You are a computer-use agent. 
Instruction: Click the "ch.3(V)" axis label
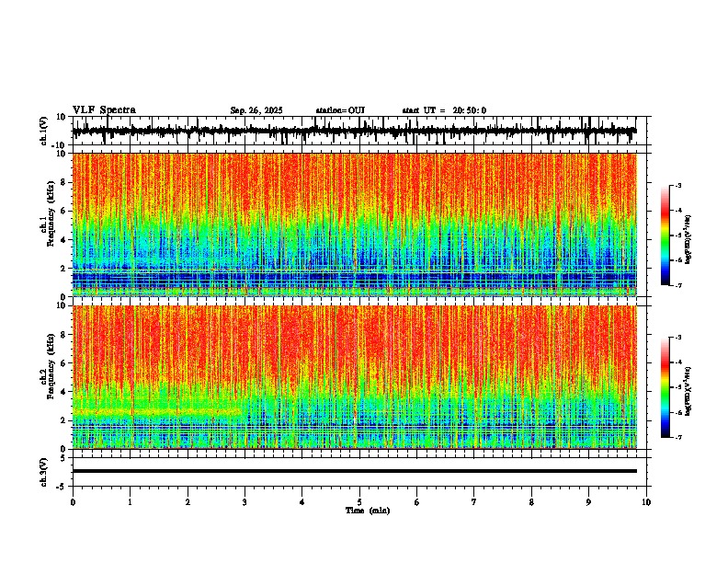pos(44,472)
